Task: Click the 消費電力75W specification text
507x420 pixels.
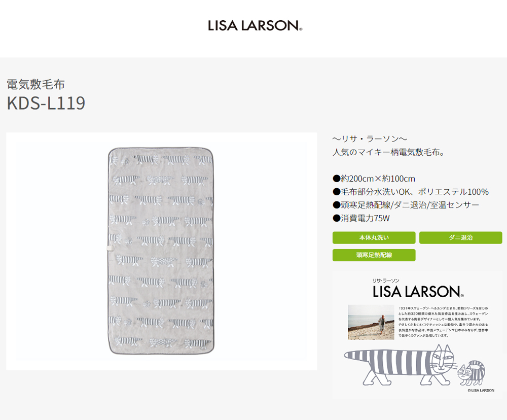Action: pos(361,218)
